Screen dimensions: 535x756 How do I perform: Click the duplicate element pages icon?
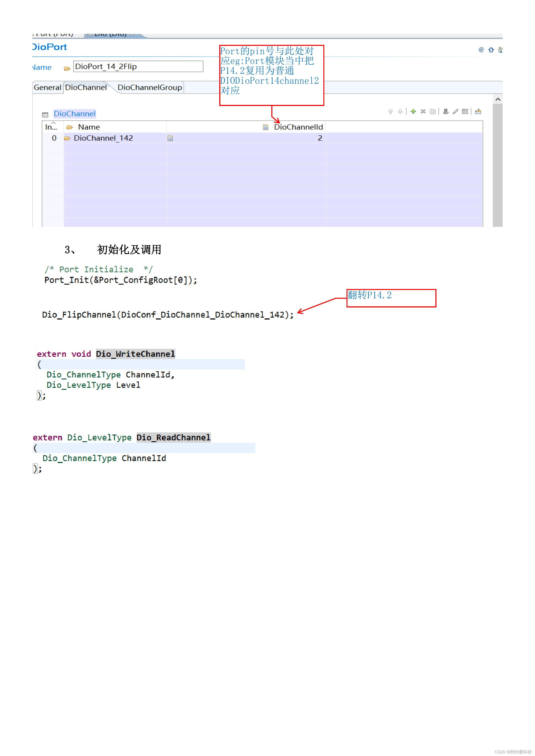[433, 112]
